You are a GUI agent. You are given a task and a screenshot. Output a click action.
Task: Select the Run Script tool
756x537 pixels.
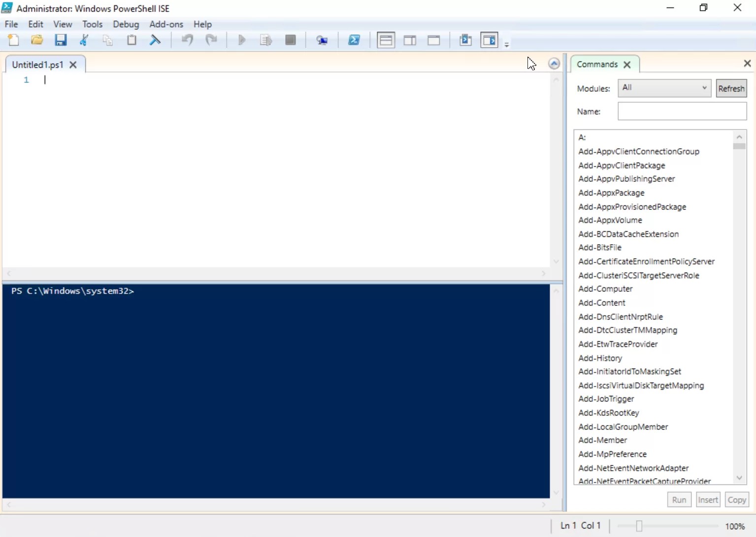[242, 40]
